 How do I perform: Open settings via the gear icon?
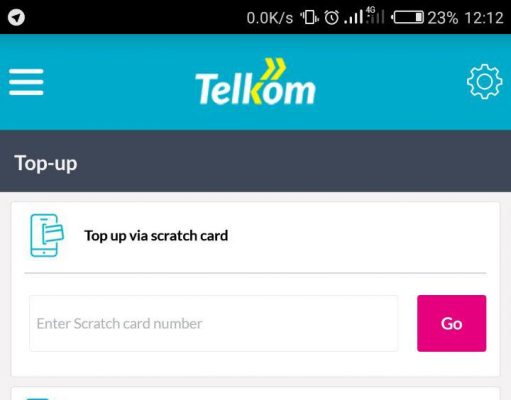coord(484,82)
